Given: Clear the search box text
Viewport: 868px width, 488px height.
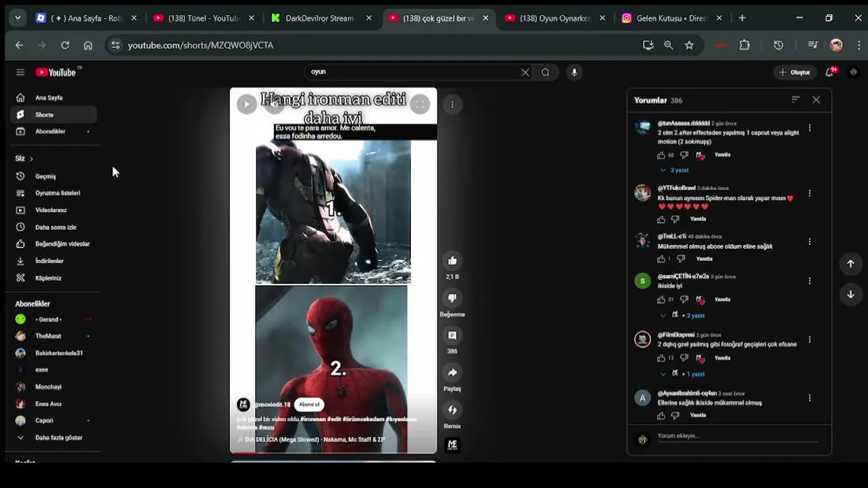Looking at the screenshot, I should [x=525, y=73].
